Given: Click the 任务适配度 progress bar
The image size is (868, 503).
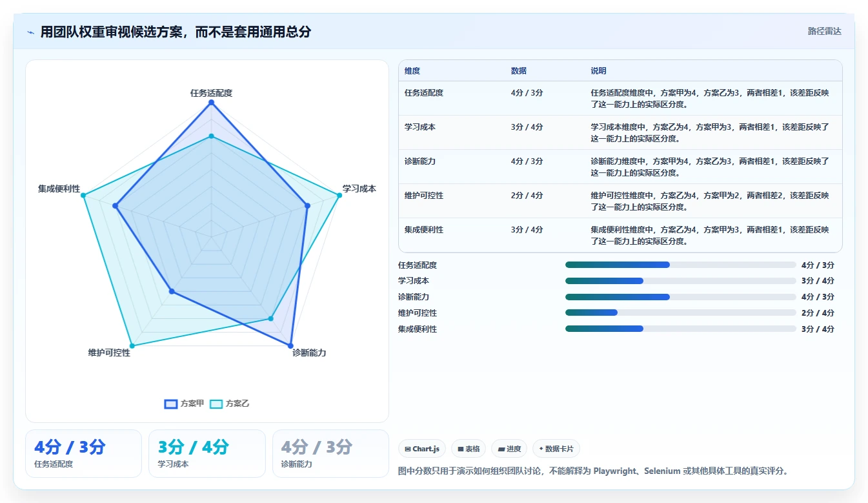Looking at the screenshot, I should click(681, 265).
